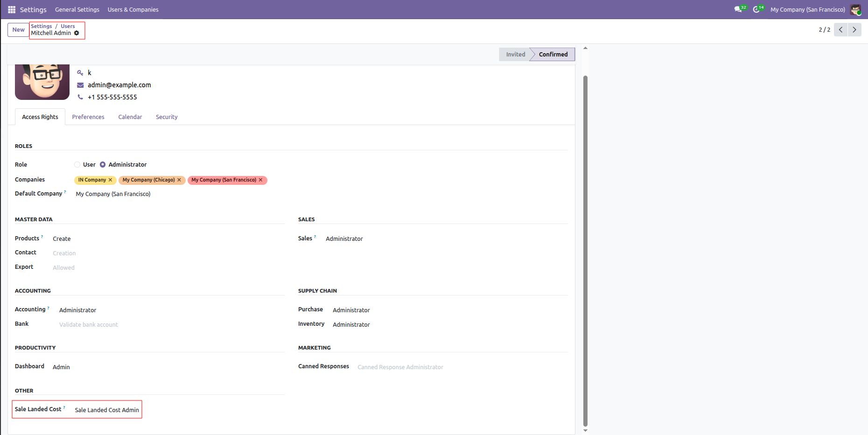Select the Administrator role radio button
Image resolution: width=868 pixels, height=435 pixels.
[103, 165]
